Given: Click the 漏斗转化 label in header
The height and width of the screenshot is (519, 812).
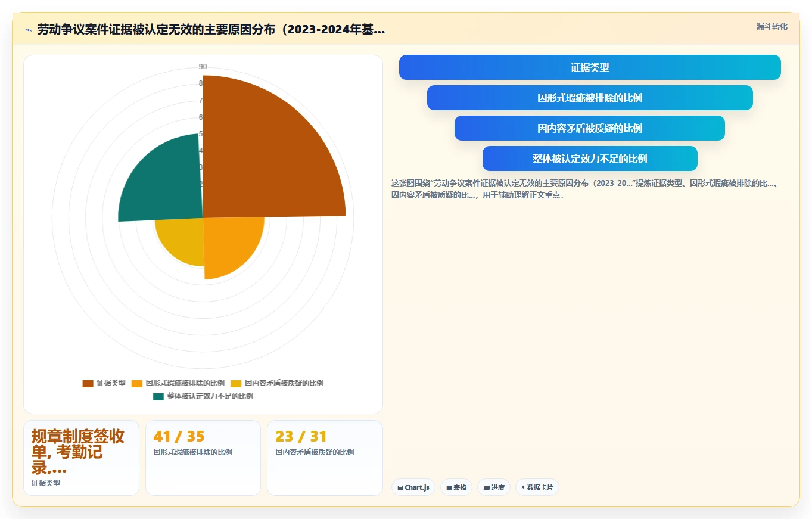Looking at the screenshot, I should 772,27.
